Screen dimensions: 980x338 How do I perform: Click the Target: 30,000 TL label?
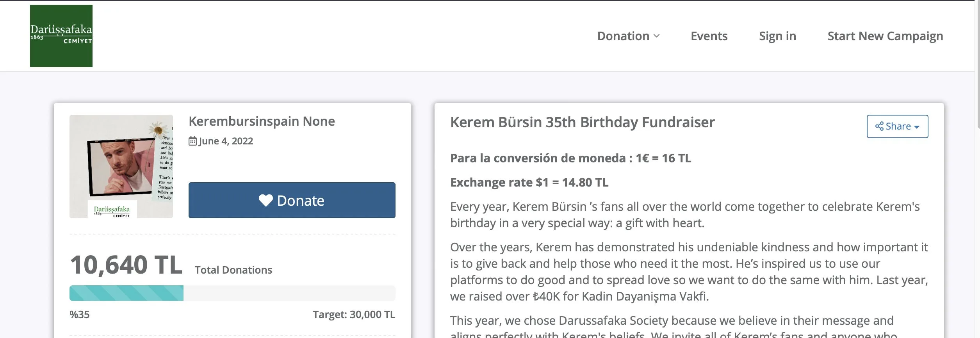pyautogui.click(x=354, y=315)
